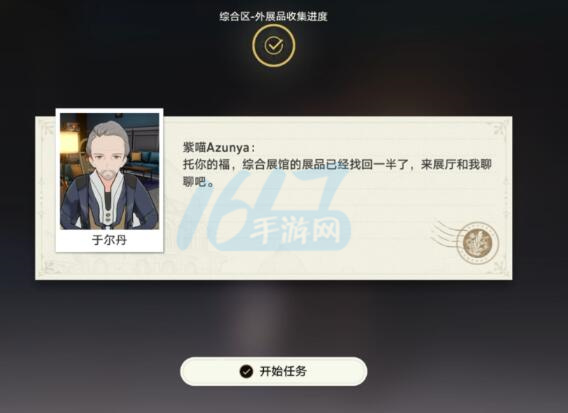Click 于尔丹's gray hair in the portrait
The image size is (568, 413).
point(108,134)
